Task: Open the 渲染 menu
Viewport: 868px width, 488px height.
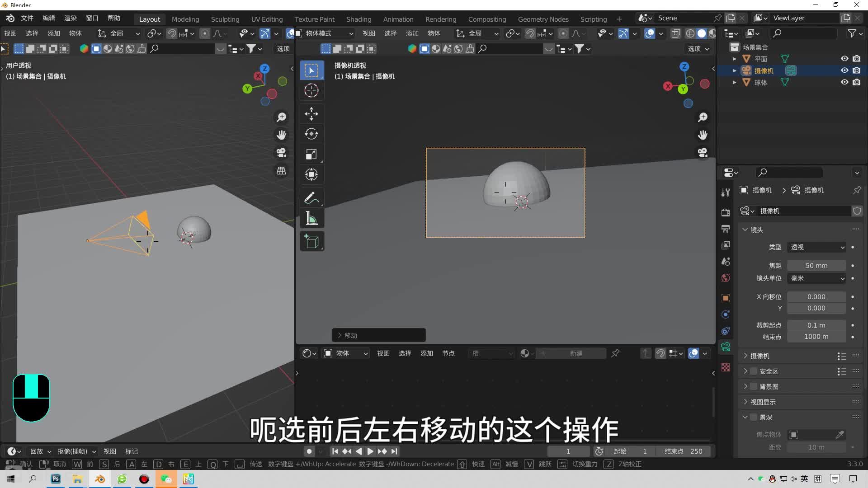Action: (x=71, y=18)
